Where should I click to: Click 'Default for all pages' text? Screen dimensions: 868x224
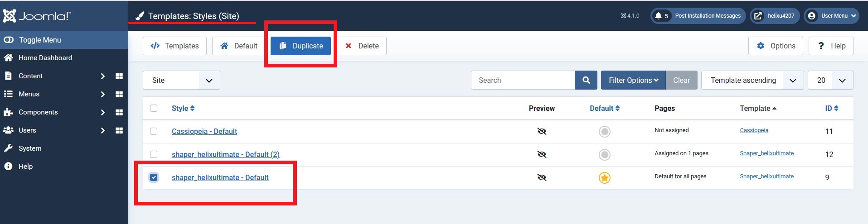pyautogui.click(x=680, y=176)
